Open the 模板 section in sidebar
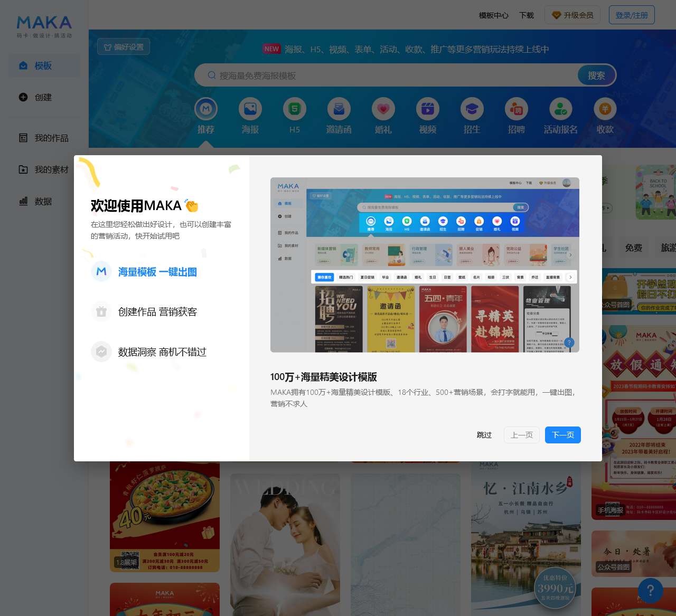Viewport: 676px width, 616px height. point(44,65)
